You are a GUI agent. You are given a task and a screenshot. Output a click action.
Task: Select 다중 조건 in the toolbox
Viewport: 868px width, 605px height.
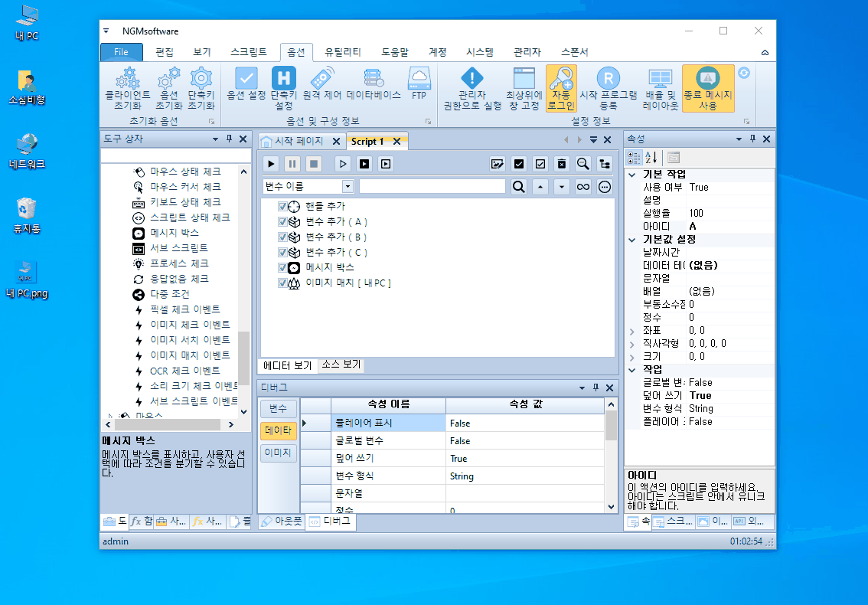click(x=170, y=294)
